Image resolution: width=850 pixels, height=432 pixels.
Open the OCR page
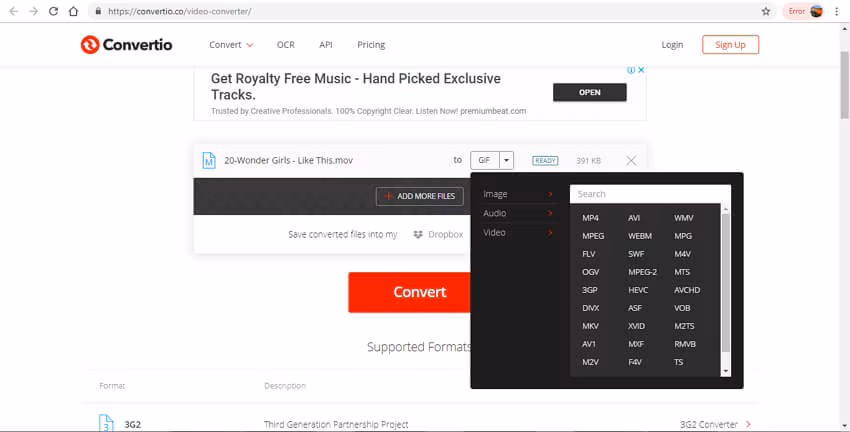click(x=286, y=44)
